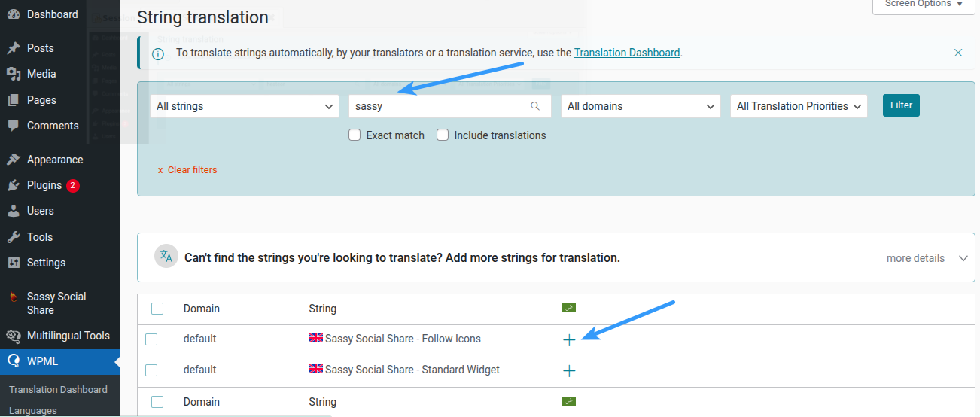Click the Tools wrench icon
This screenshot has height=417, width=980.
(x=13, y=237)
